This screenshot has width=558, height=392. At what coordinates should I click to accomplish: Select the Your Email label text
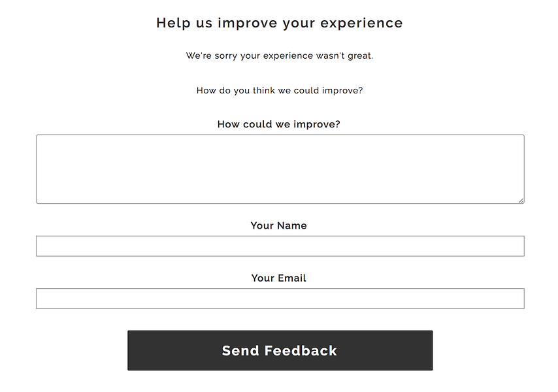[x=279, y=278]
